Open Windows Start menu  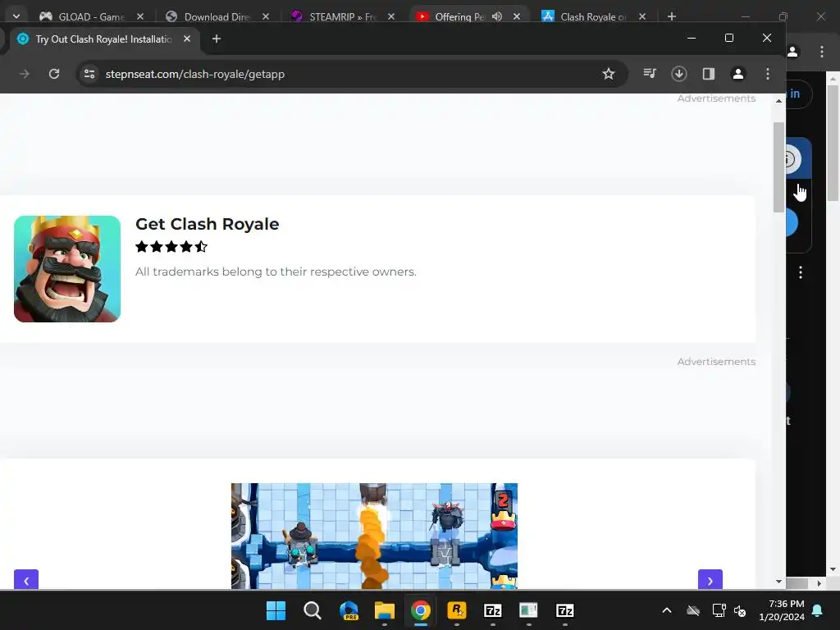point(276,610)
